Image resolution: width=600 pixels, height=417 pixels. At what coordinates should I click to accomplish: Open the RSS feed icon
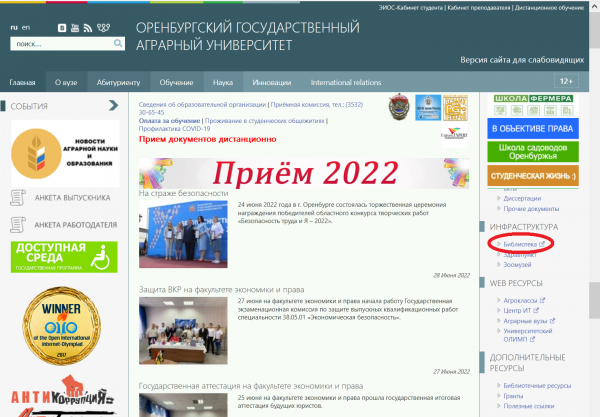(x=88, y=28)
